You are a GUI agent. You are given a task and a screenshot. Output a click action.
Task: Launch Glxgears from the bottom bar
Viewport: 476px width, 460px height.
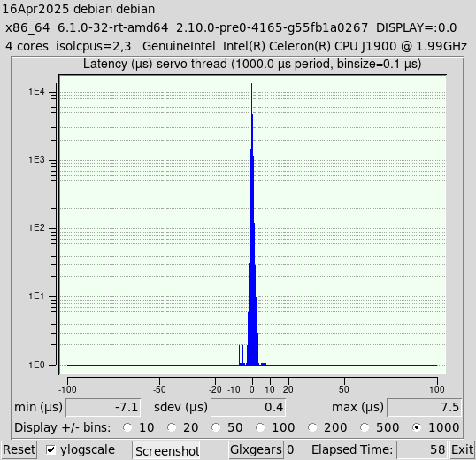256,449
